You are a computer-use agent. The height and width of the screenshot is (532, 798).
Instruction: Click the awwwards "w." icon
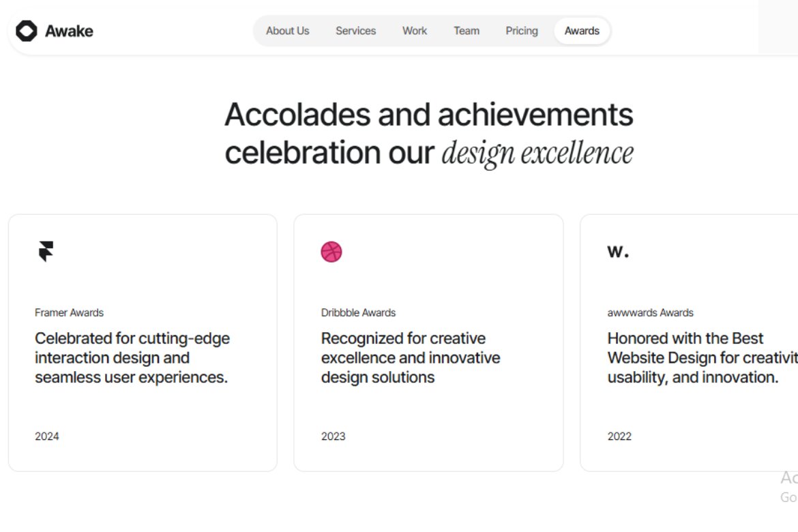click(x=616, y=250)
